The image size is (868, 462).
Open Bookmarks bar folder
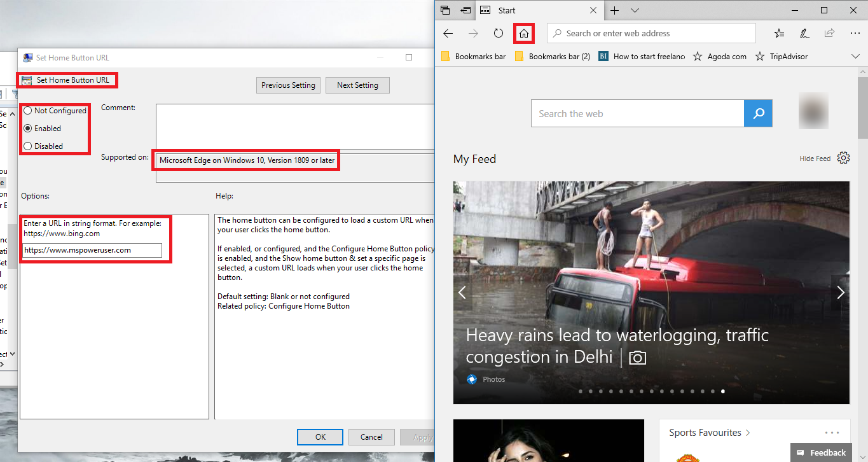[x=473, y=56]
